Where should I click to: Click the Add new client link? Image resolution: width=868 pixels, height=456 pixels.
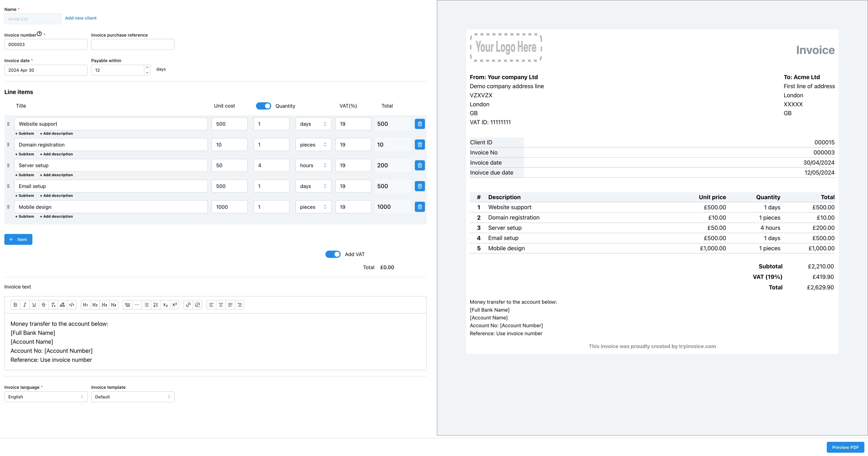(x=81, y=18)
